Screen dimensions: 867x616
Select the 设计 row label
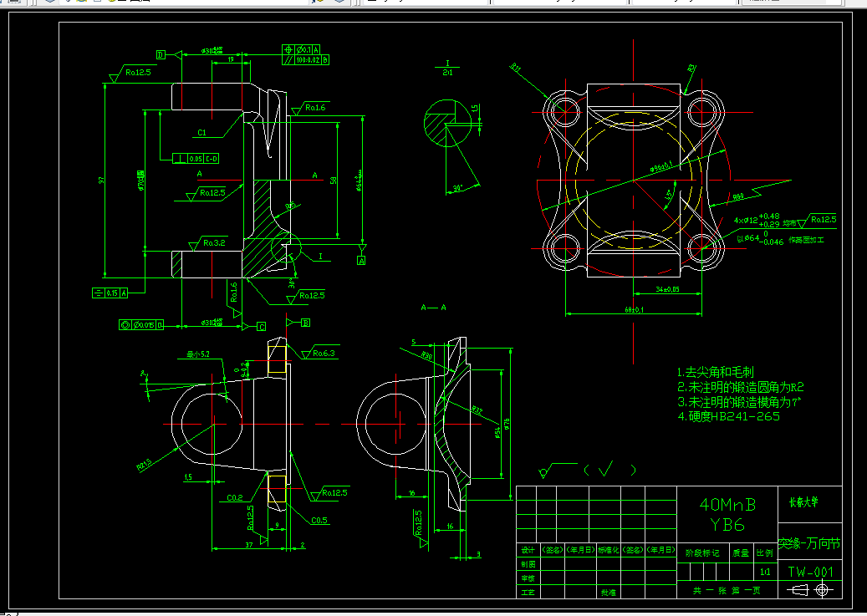click(528, 550)
